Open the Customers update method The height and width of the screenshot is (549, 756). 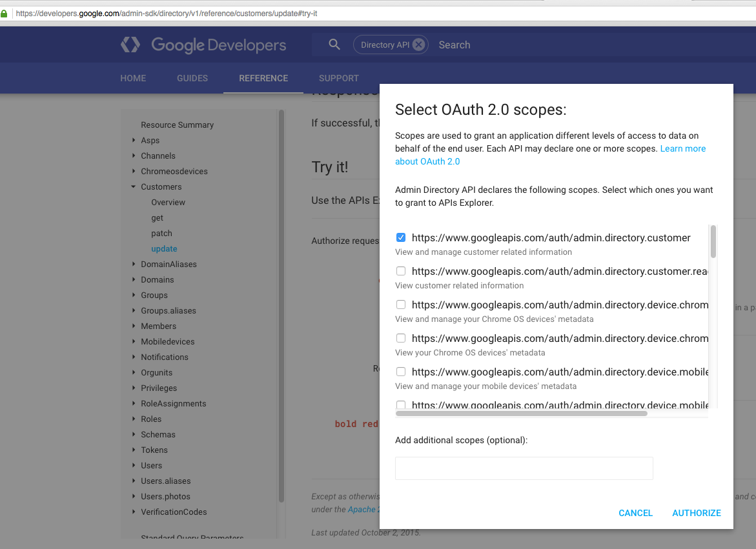(164, 248)
